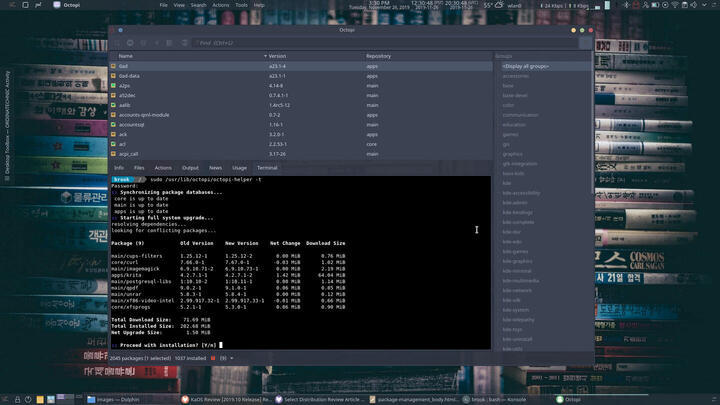Open Konsole bash taskbar entry
720x405 pixels.
495,399
